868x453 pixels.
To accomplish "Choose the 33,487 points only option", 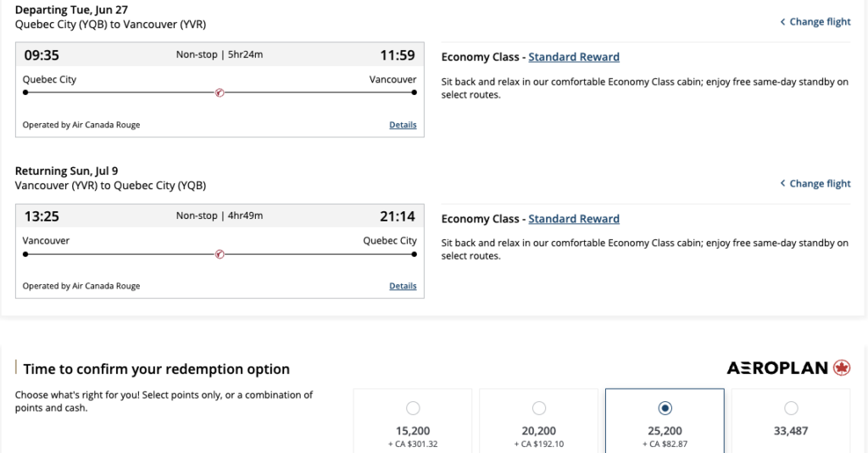I will click(791, 408).
